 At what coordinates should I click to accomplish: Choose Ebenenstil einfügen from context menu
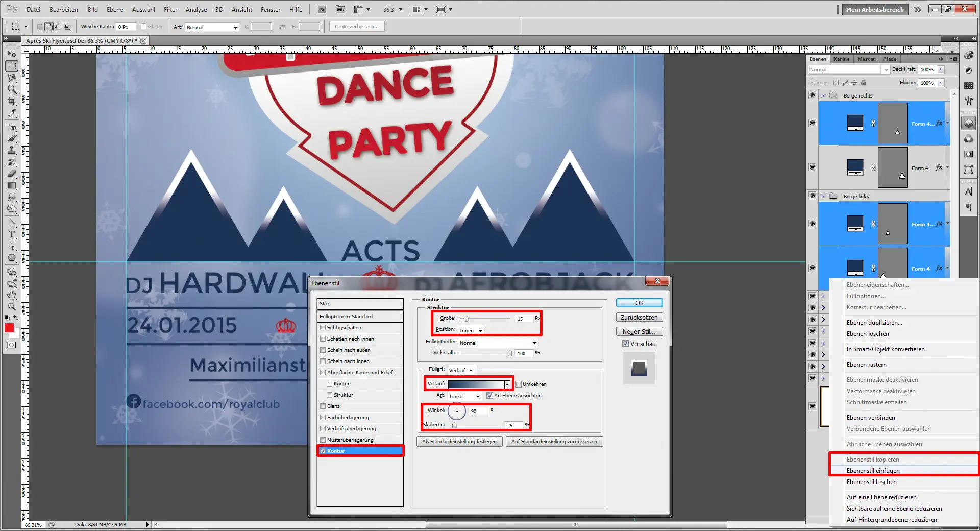point(873,471)
